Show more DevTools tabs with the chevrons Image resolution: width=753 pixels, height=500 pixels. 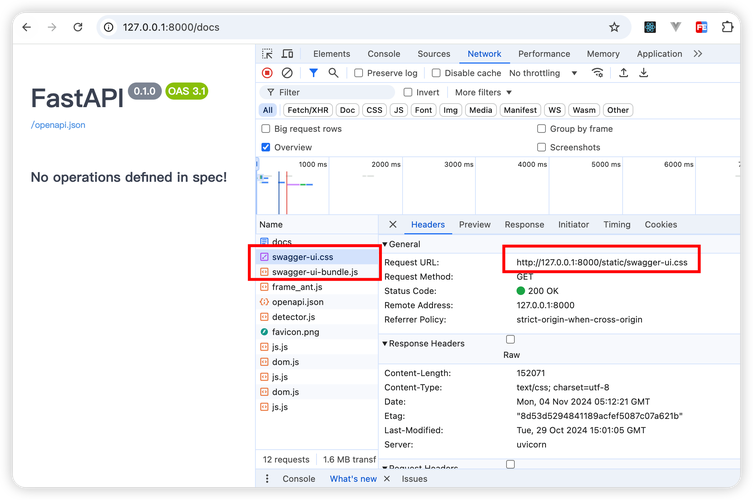(698, 54)
